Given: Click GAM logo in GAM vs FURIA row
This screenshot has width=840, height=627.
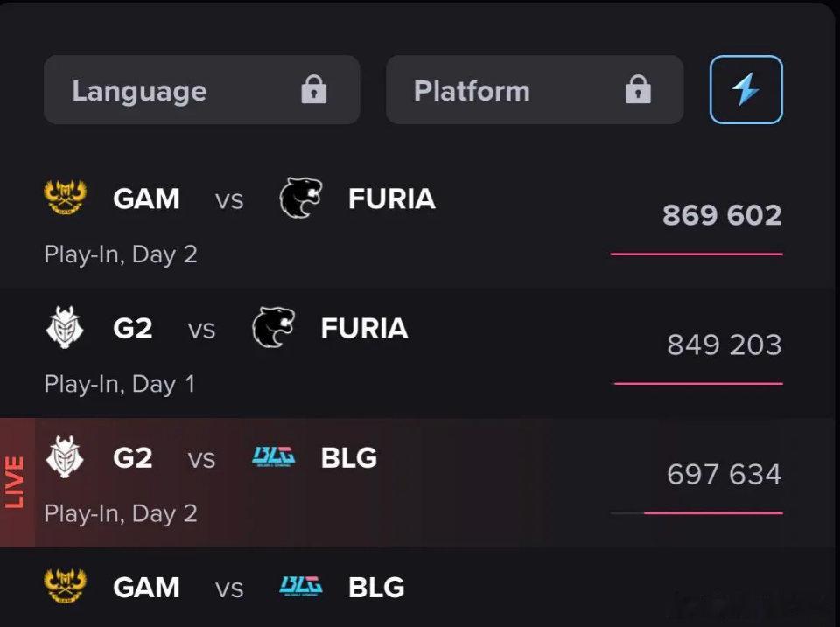Looking at the screenshot, I should pyautogui.click(x=66, y=198).
